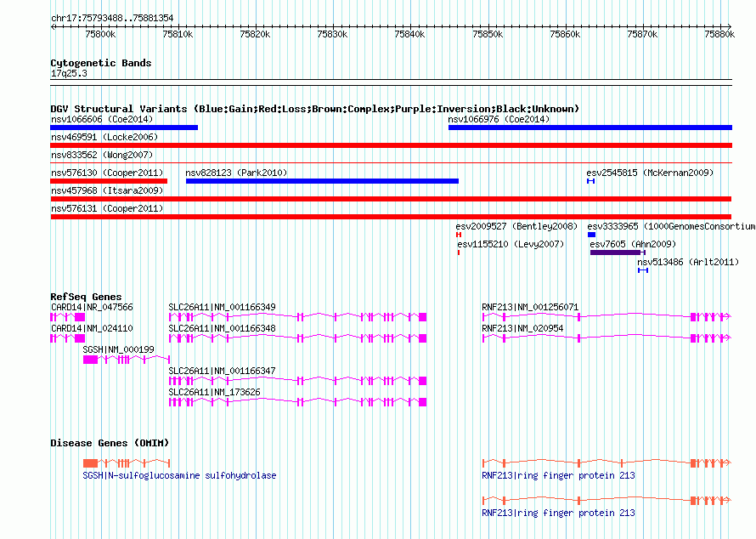Click the 75880k ruler tick label

point(719,34)
